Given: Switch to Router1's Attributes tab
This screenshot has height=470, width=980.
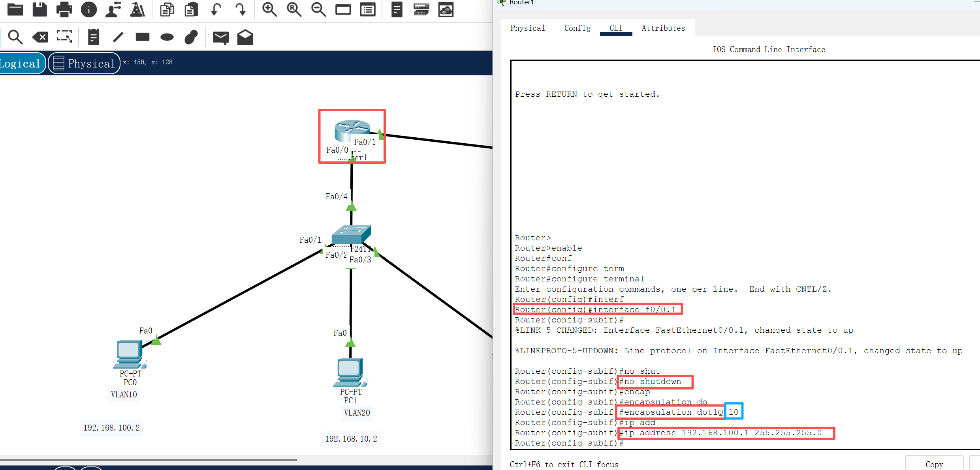Looking at the screenshot, I should [x=663, y=28].
